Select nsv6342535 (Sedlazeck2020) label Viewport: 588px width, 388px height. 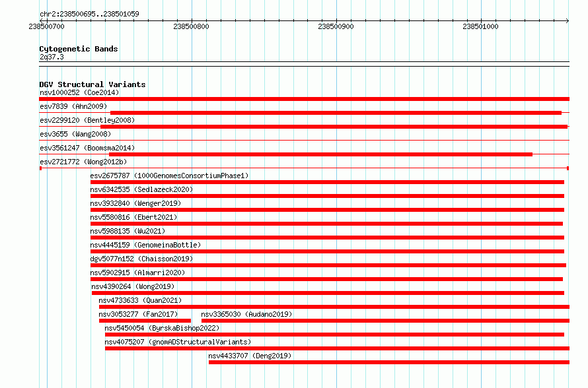[141, 189]
